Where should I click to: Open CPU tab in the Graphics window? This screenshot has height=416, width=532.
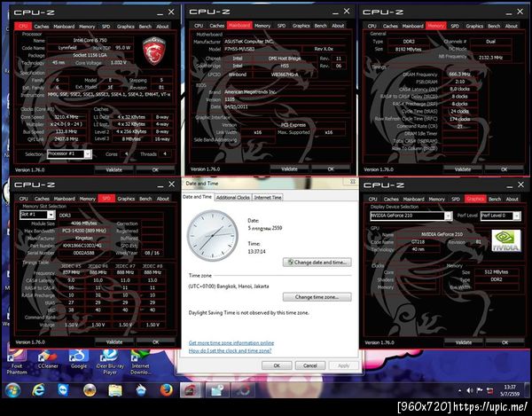coord(372,200)
